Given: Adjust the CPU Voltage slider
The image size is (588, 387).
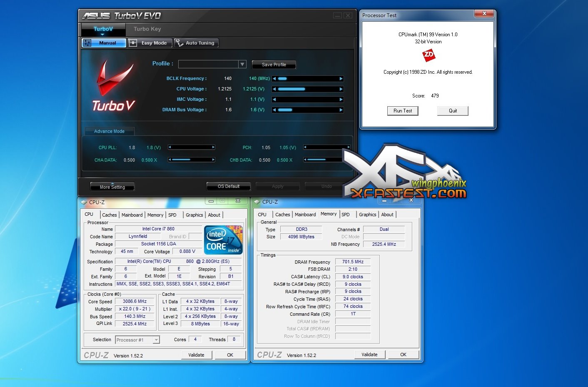Looking at the screenshot, I should 292,89.
